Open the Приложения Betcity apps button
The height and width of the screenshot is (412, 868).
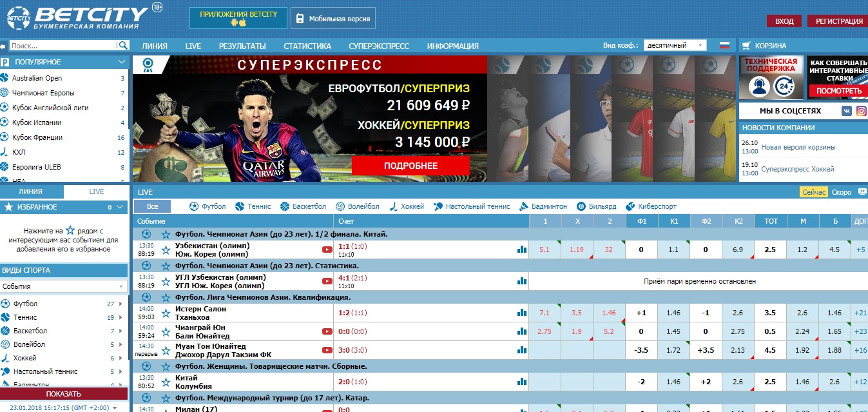[238, 19]
